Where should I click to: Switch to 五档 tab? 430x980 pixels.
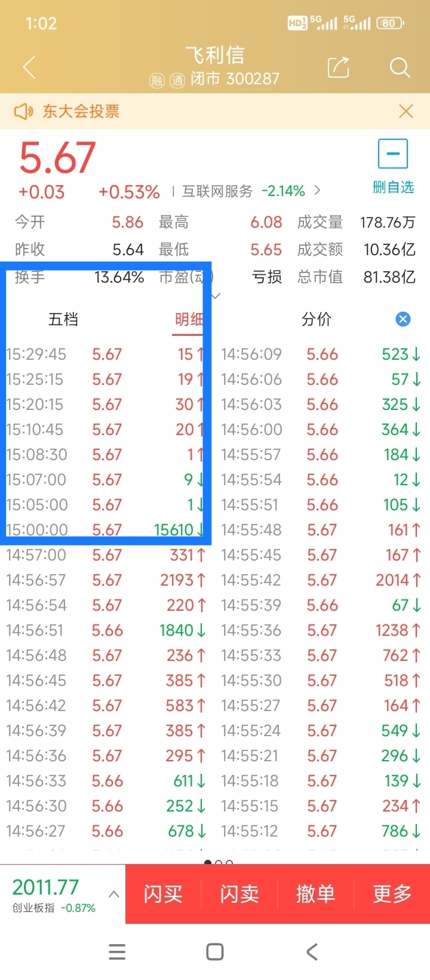point(63,319)
